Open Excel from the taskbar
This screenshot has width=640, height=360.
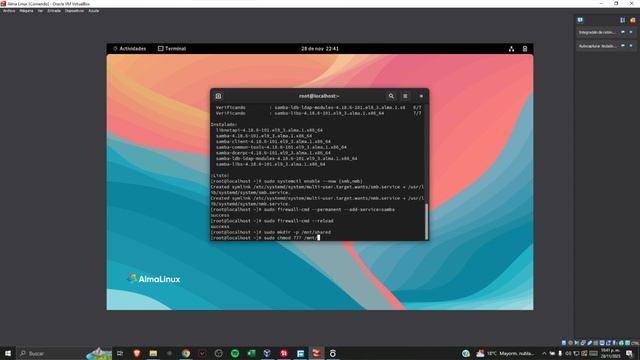(251, 353)
